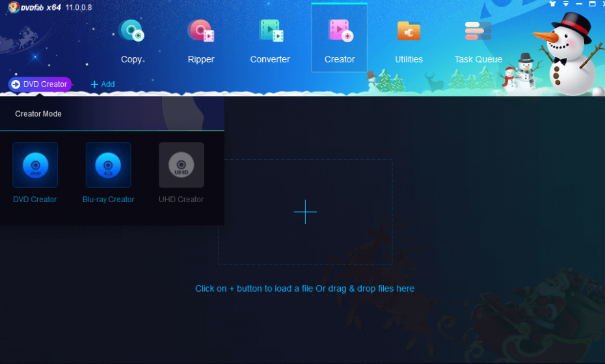Screen dimensions: 605x364
Task: Click the 'Blu-ray Creator' text label
Action: 108,200
